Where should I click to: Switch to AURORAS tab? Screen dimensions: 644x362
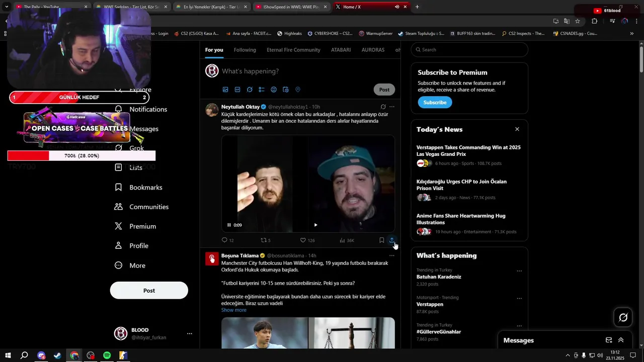point(373,50)
